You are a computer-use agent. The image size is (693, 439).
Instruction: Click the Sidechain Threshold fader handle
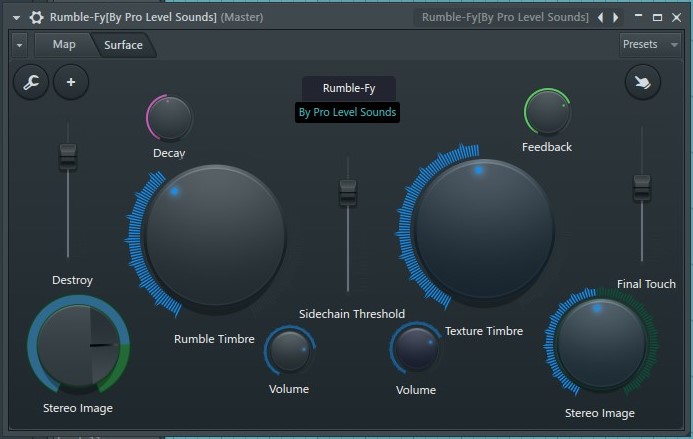point(348,192)
